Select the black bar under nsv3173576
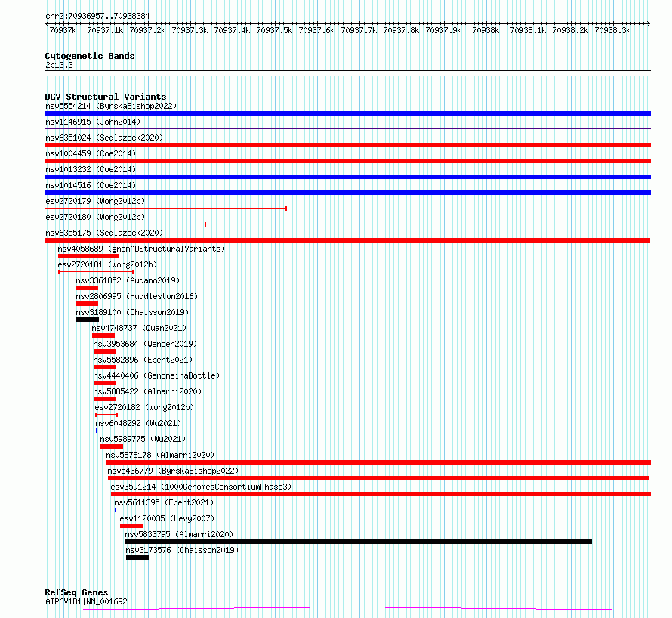This screenshot has height=618, width=672. pyautogui.click(x=137, y=558)
